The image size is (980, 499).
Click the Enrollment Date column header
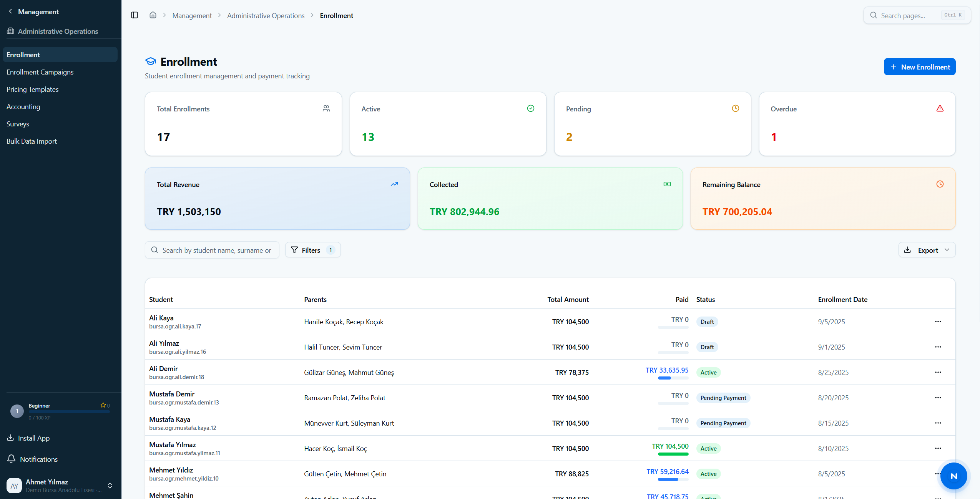tap(842, 299)
